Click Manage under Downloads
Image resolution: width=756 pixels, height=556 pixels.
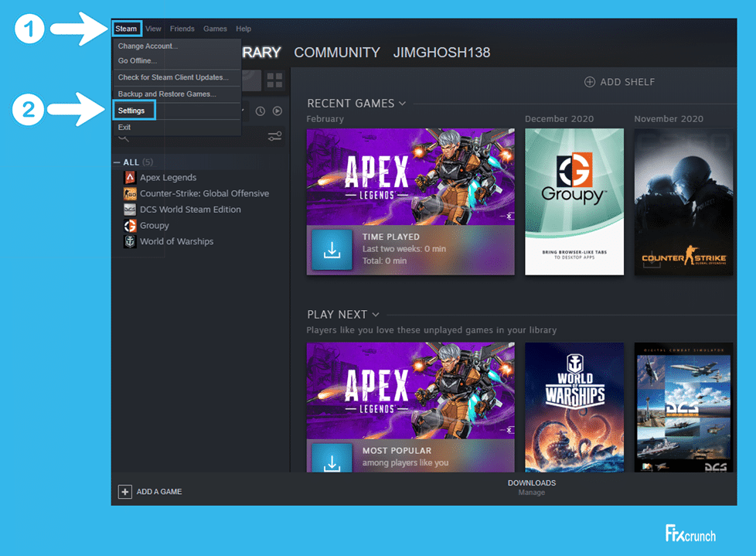click(x=532, y=493)
